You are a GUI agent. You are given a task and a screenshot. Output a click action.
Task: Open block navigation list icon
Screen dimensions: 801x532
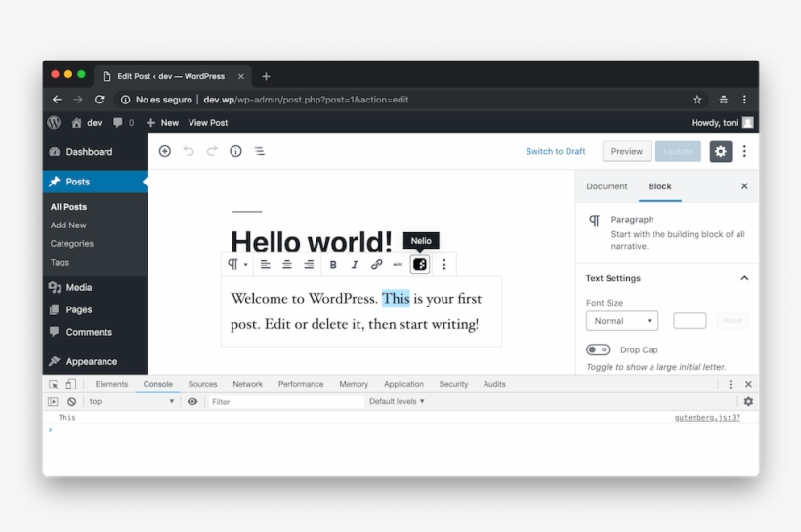[x=259, y=151]
